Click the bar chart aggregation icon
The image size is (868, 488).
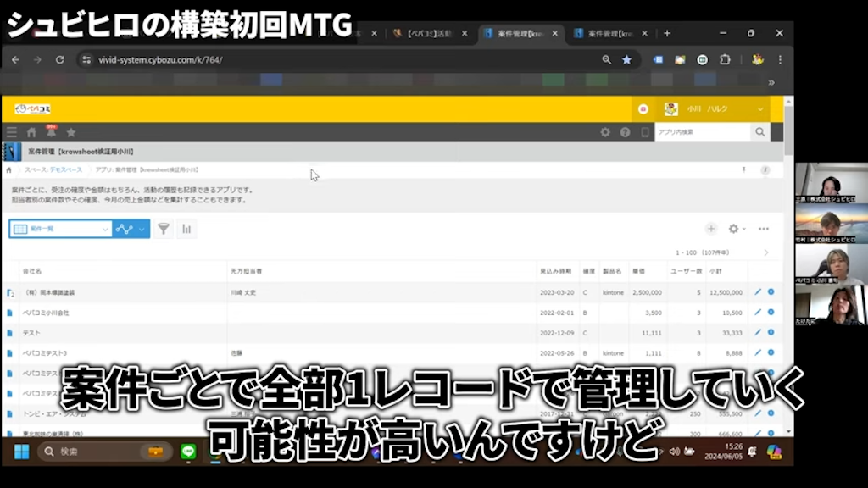point(186,229)
